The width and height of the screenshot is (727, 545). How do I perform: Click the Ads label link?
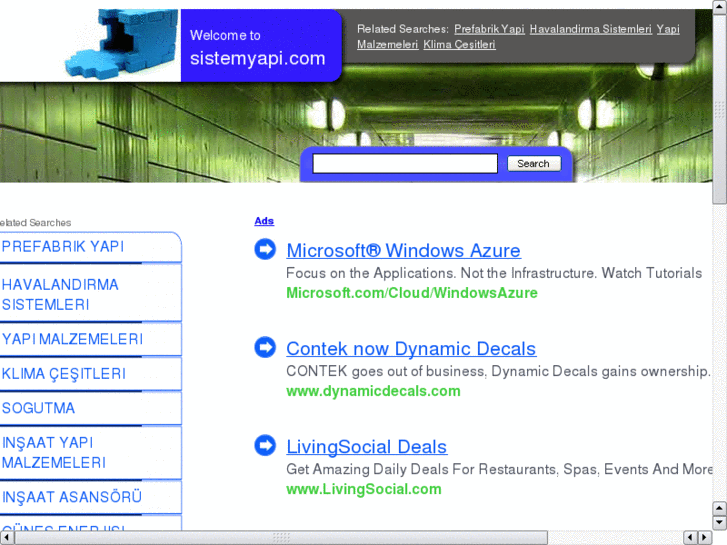tap(264, 221)
